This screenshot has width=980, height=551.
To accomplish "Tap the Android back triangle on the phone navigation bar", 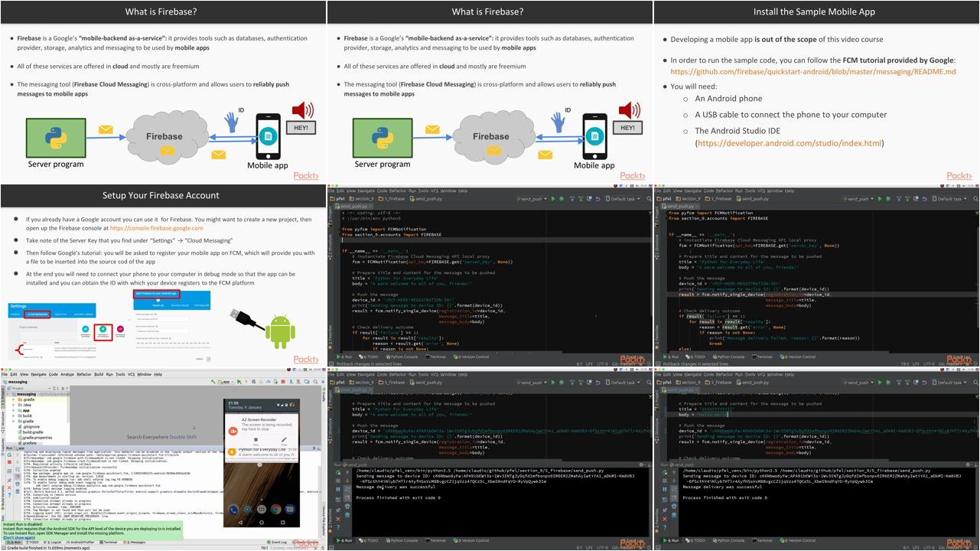I will [x=240, y=522].
